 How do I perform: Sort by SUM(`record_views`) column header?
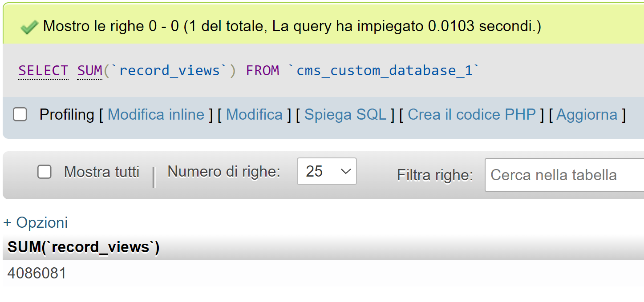[x=84, y=248]
